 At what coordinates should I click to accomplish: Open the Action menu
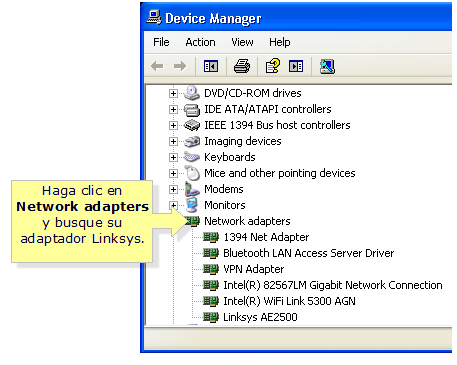(x=200, y=42)
